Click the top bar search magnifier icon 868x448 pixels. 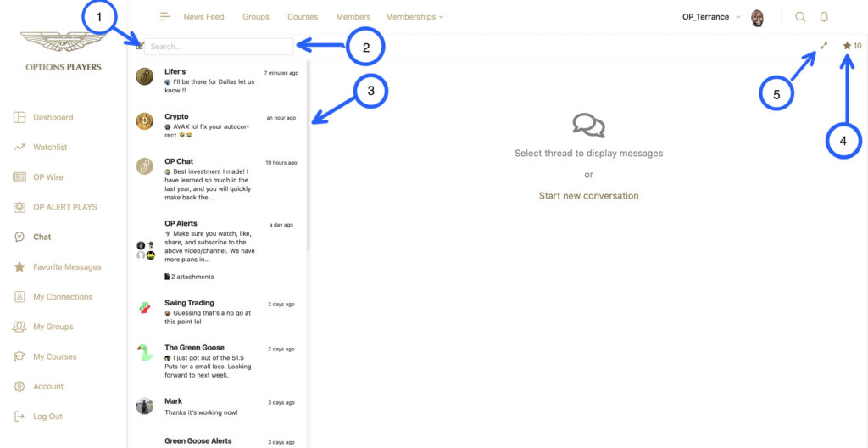[800, 17]
